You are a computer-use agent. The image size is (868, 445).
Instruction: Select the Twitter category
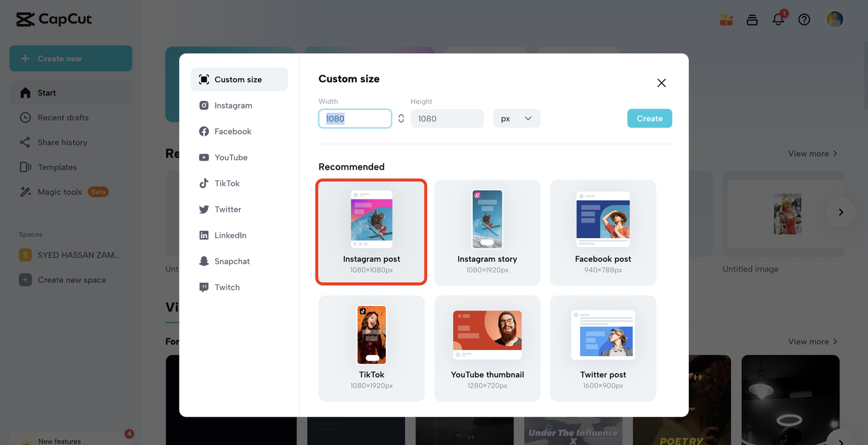point(239,210)
